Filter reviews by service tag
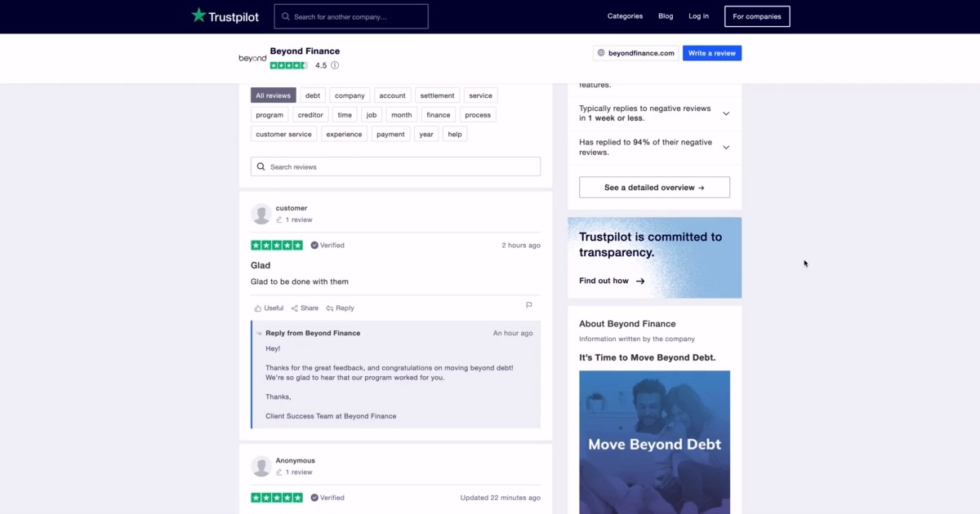 click(481, 95)
